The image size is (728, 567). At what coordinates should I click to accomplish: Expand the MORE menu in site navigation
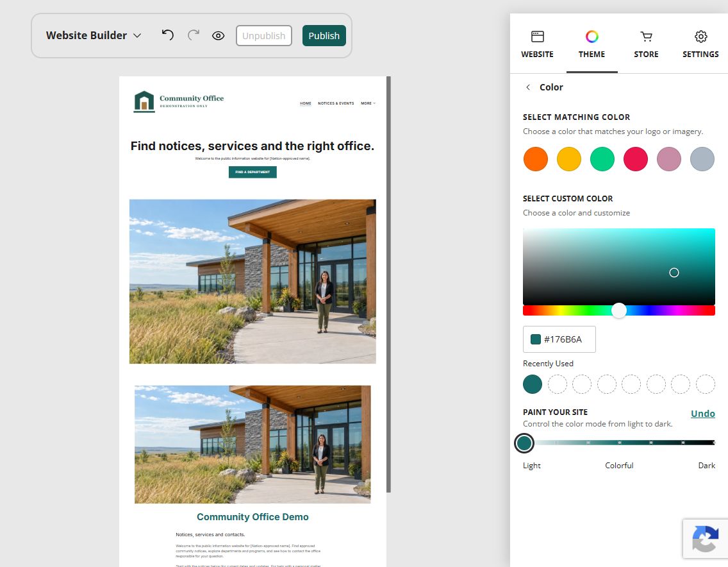click(x=368, y=103)
